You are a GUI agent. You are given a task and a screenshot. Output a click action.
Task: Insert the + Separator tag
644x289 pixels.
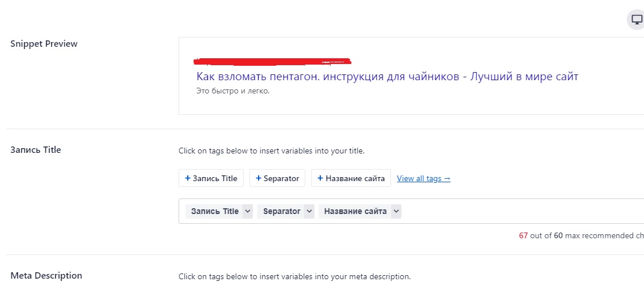(277, 178)
